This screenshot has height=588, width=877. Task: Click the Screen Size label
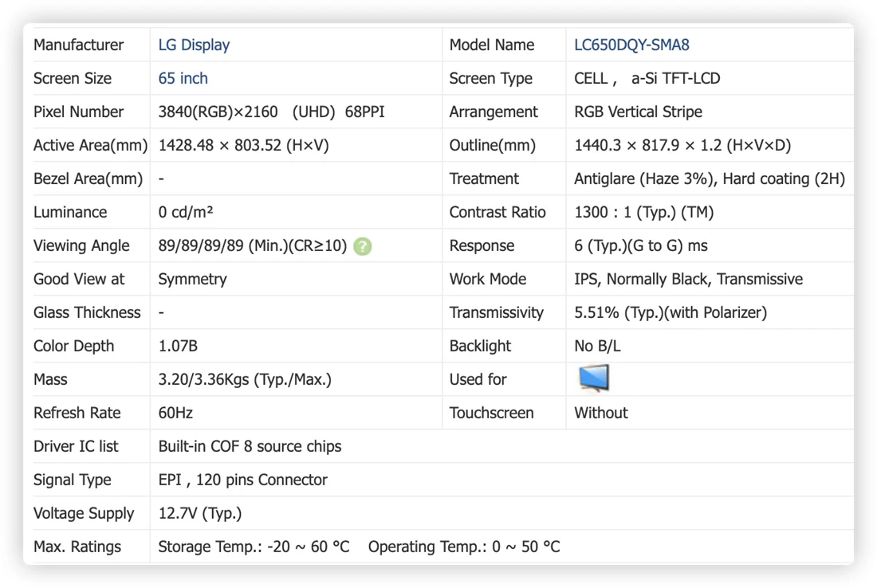(x=72, y=78)
